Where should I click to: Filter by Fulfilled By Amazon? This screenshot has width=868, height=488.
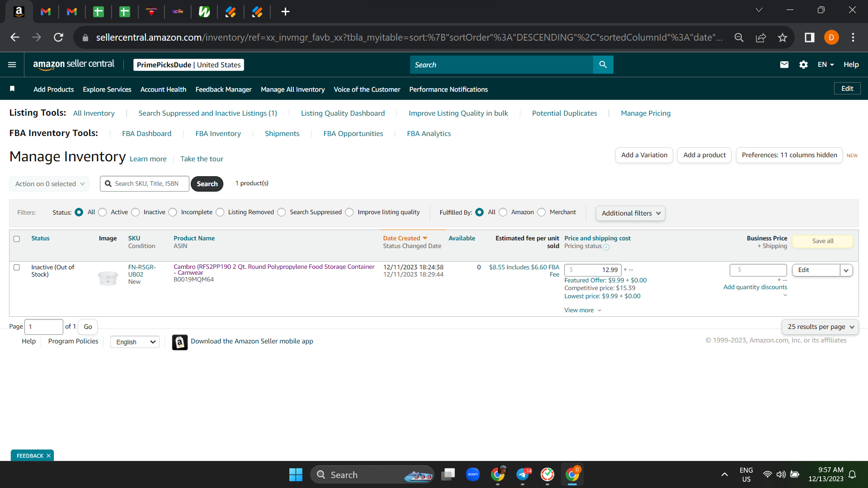click(x=503, y=212)
